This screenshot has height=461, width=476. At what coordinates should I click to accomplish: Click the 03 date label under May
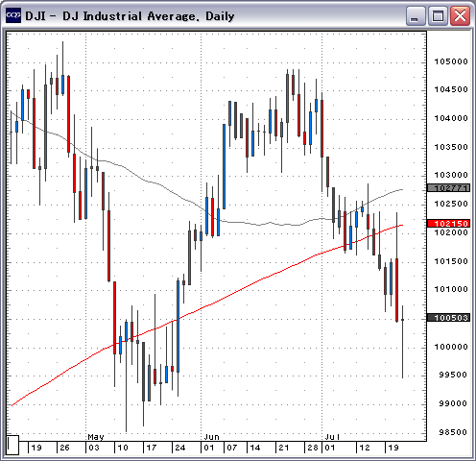(94, 448)
